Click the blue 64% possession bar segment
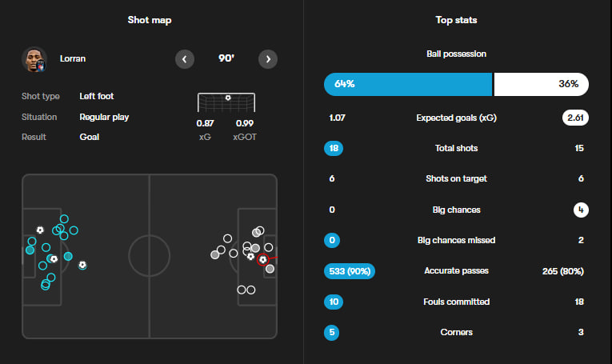This screenshot has height=364, width=612. (x=407, y=84)
